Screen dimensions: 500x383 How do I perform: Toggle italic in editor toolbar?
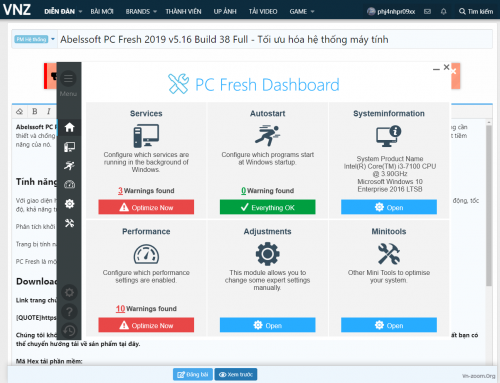(x=49, y=111)
